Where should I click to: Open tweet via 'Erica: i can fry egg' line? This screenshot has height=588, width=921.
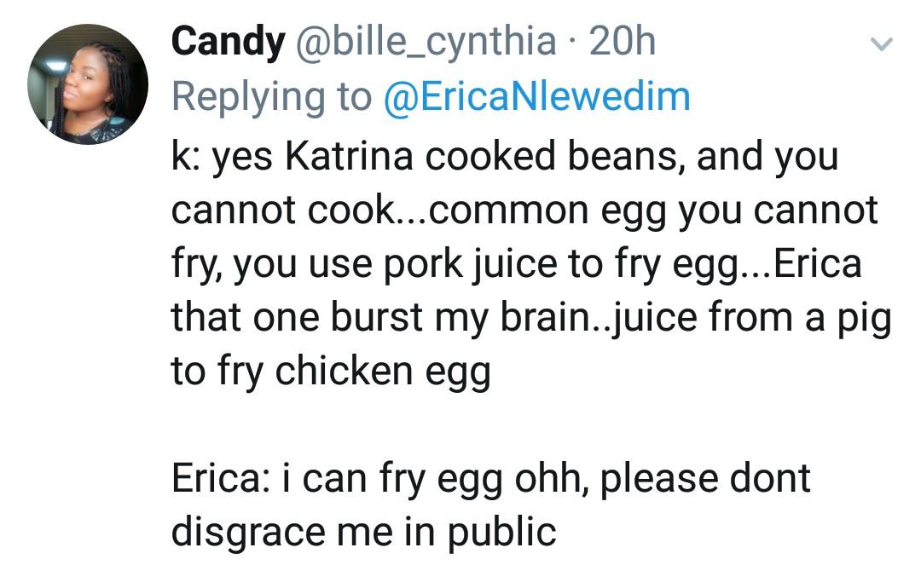491,479
